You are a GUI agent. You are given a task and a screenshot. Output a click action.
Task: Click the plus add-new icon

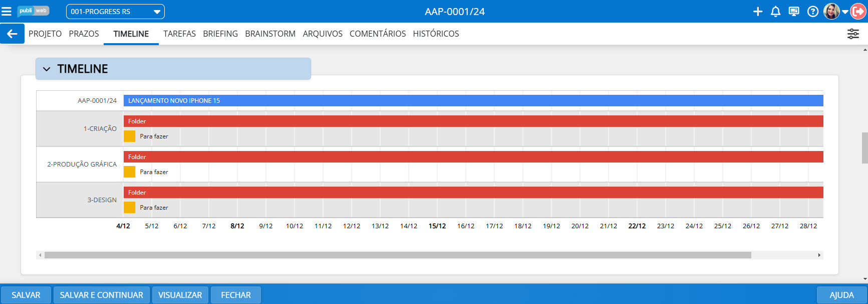[x=758, y=12]
